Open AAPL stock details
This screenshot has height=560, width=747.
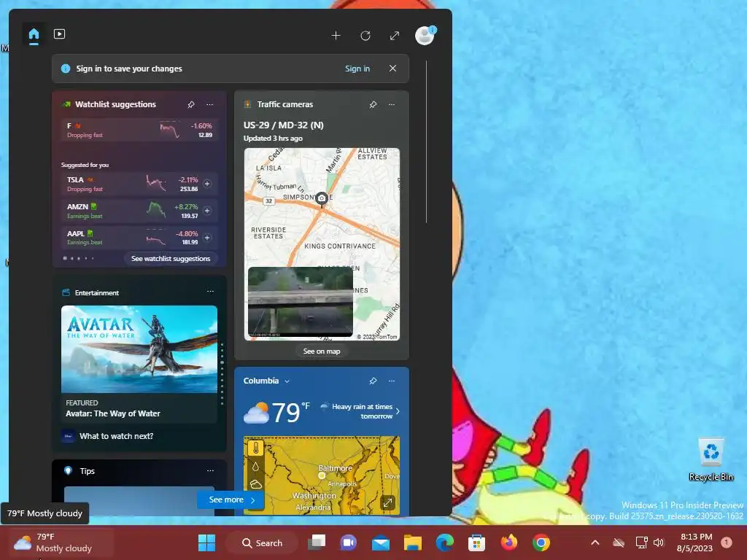[131, 238]
